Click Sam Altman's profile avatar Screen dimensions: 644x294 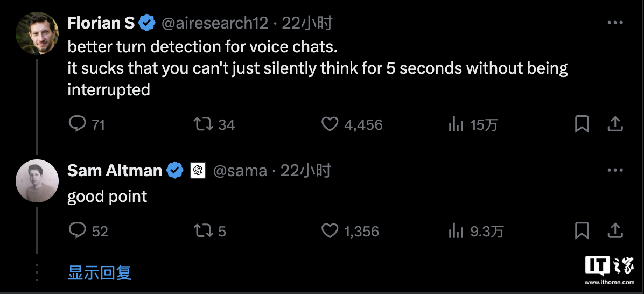coord(37,181)
